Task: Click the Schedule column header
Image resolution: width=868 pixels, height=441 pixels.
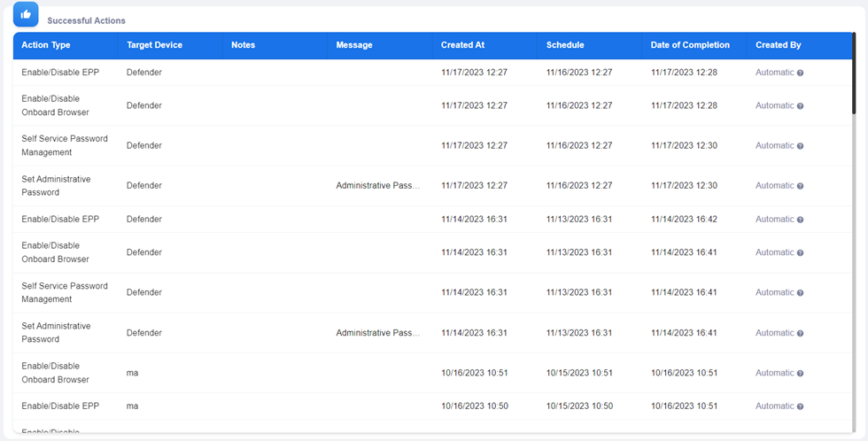Action: pos(565,45)
